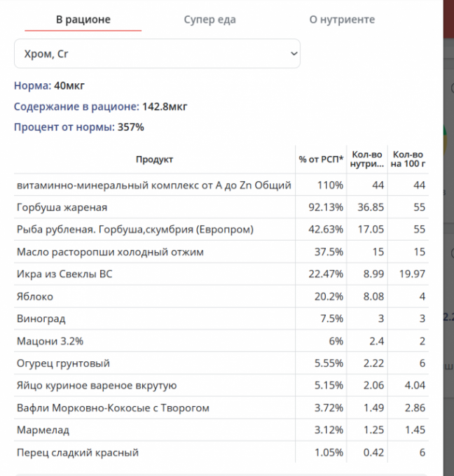Click the "Огурец грунтовый" row

point(63,364)
